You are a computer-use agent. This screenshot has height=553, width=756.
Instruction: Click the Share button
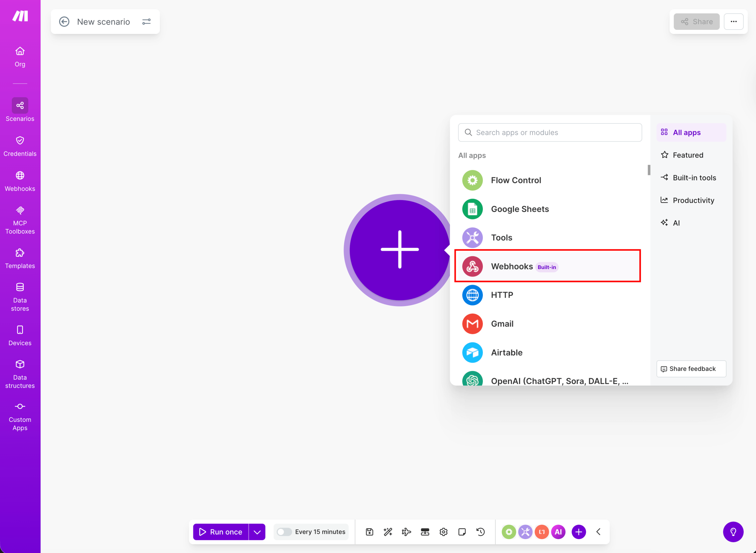tap(696, 22)
